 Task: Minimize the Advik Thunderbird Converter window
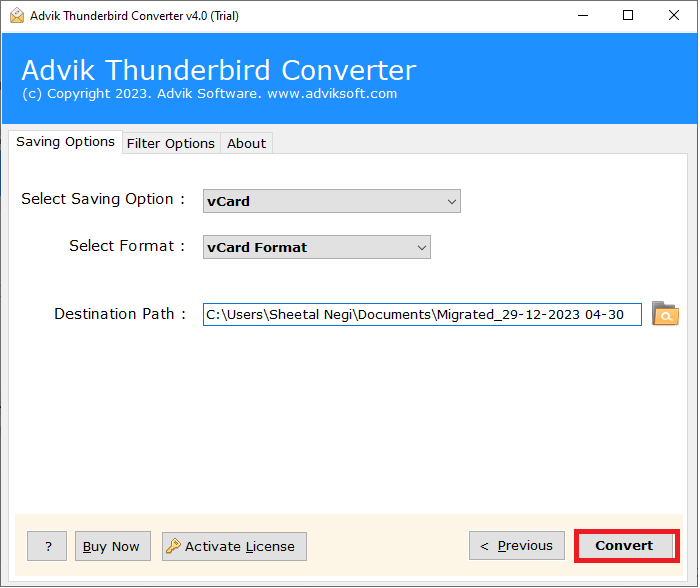click(583, 16)
